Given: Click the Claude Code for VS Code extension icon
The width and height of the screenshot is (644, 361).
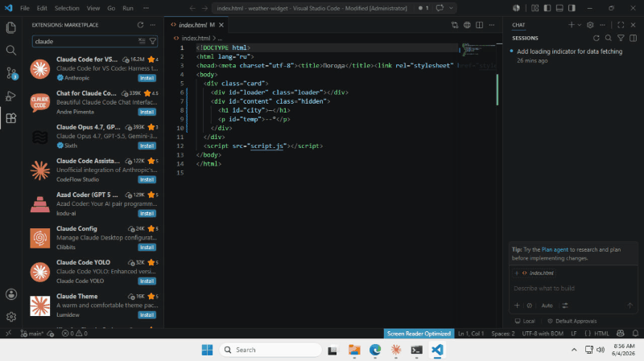Looking at the screenshot, I should pyautogui.click(x=39, y=68).
